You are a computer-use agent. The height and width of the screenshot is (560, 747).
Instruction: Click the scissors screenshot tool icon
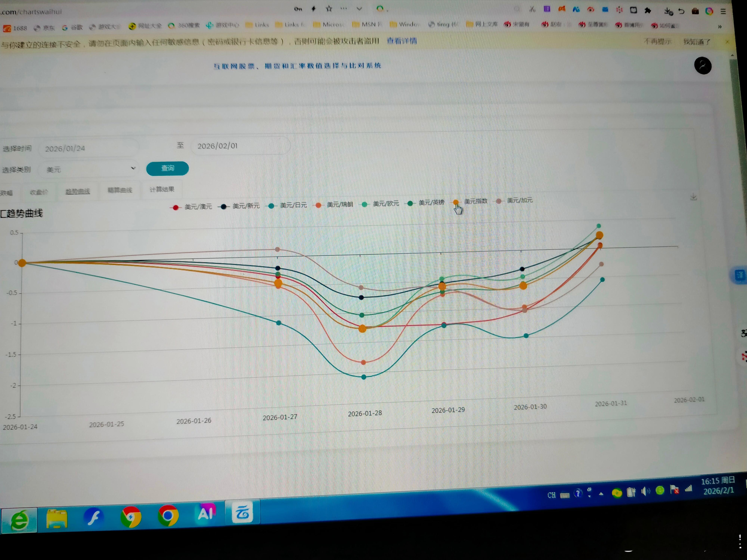[532, 10]
